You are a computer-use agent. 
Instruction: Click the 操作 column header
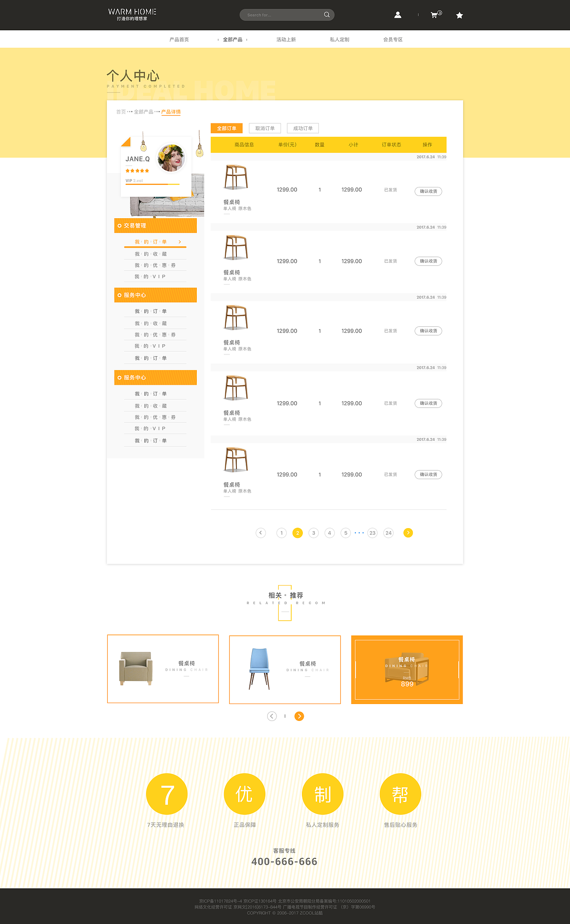coord(427,145)
